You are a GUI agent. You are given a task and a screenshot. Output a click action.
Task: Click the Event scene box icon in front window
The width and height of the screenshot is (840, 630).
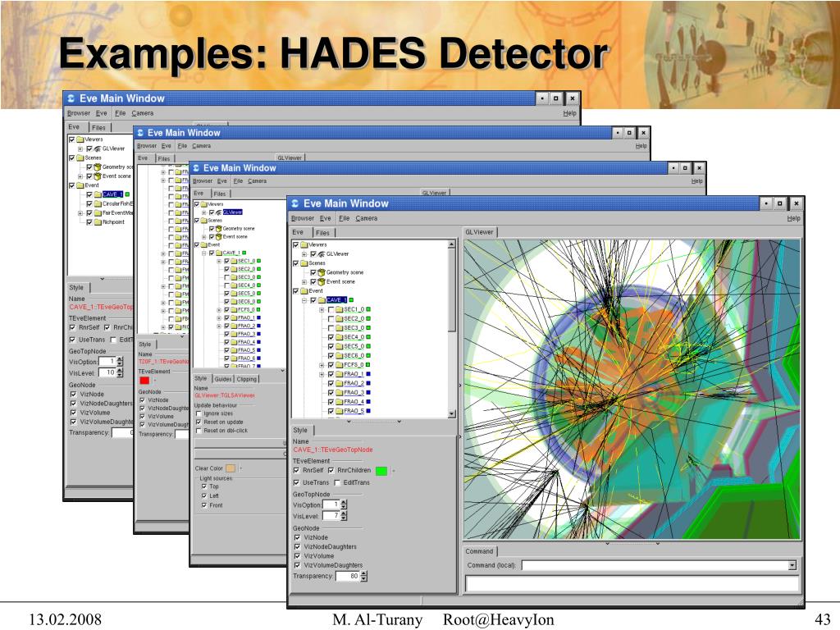point(322,281)
